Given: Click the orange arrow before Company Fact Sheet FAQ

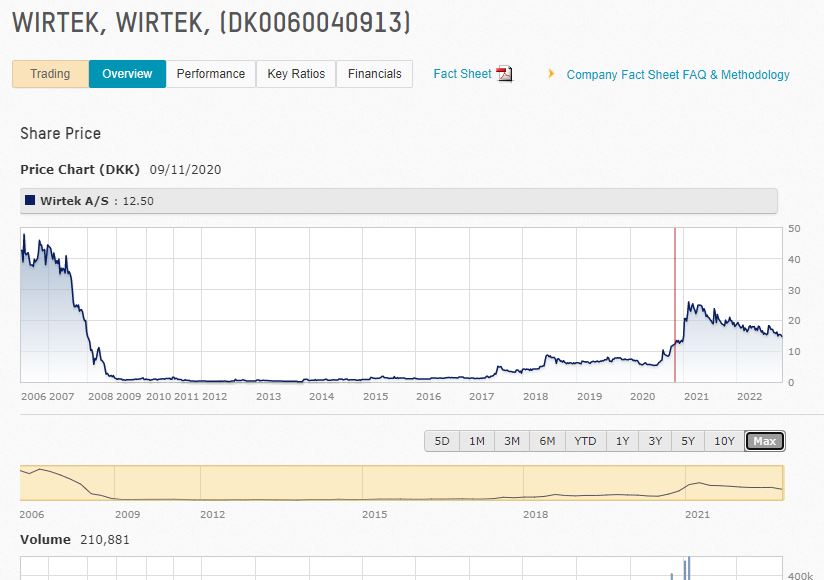Looking at the screenshot, I should tap(551, 74).
